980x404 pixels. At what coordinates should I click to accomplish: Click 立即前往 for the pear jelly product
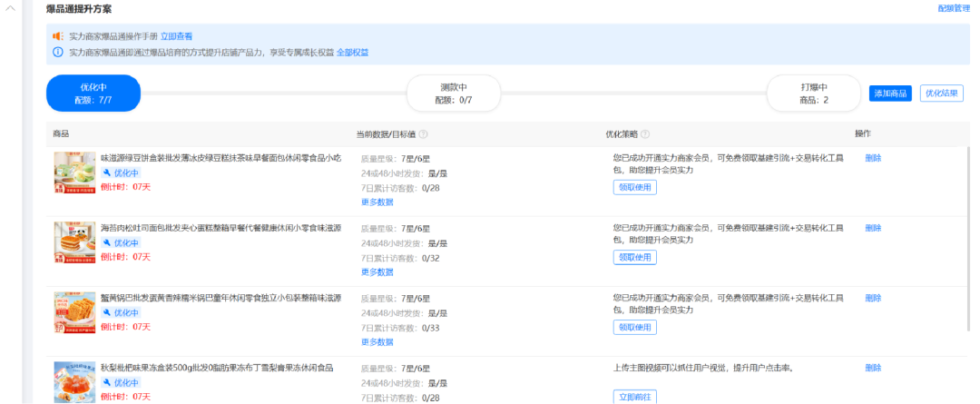coord(634,397)
